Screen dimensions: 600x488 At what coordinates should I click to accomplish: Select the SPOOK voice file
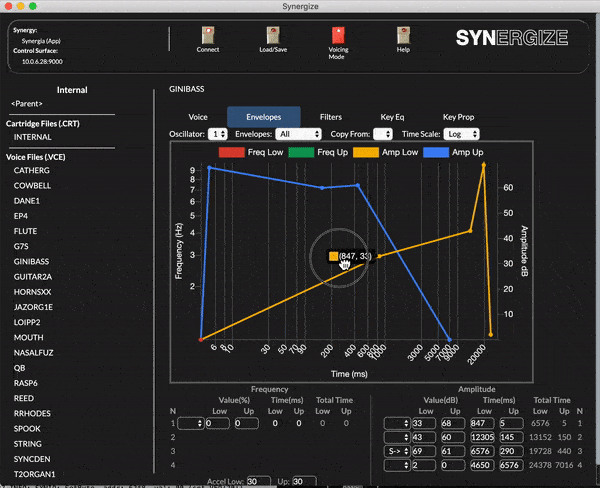coord(27,429)
